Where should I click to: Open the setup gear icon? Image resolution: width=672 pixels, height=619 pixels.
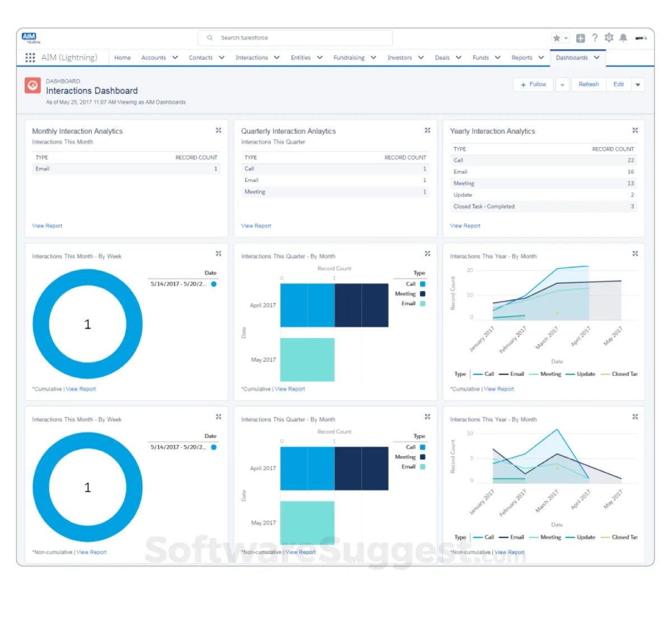click(609, 37)
